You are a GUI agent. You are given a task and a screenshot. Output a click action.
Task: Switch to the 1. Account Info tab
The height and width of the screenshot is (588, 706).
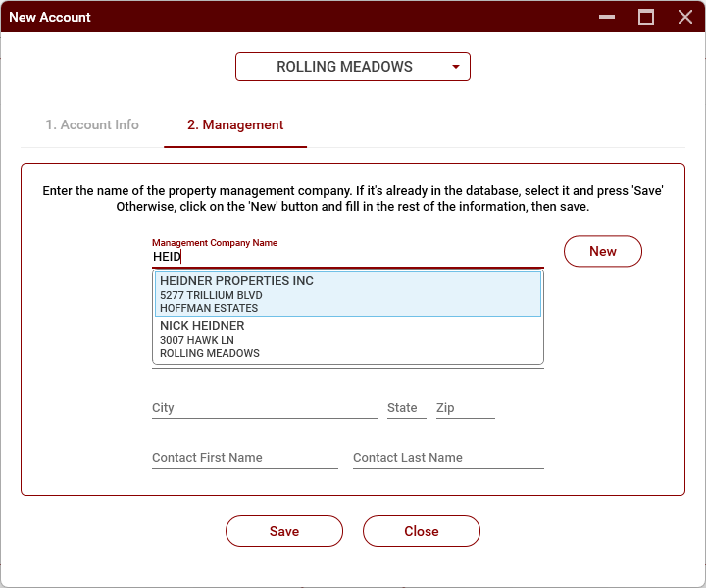tap(92, 125)
